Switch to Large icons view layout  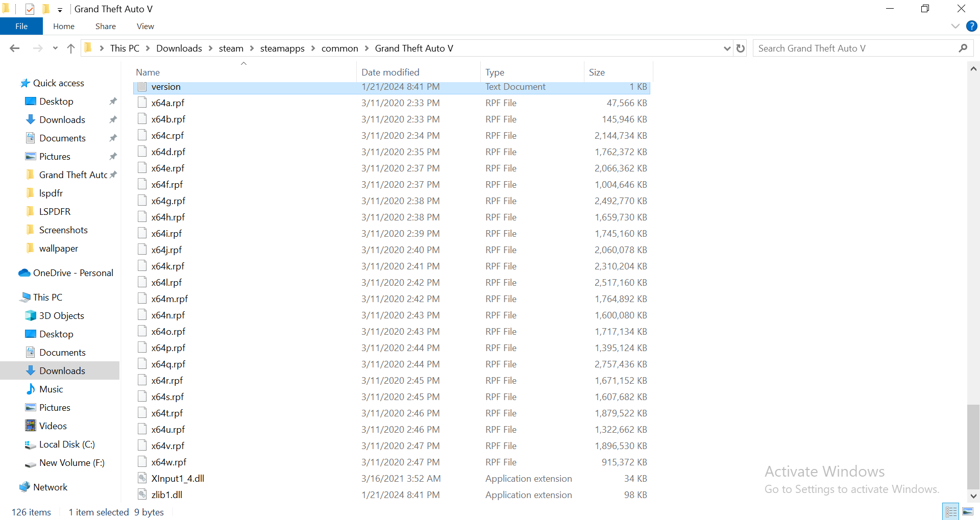pos(968,511)
